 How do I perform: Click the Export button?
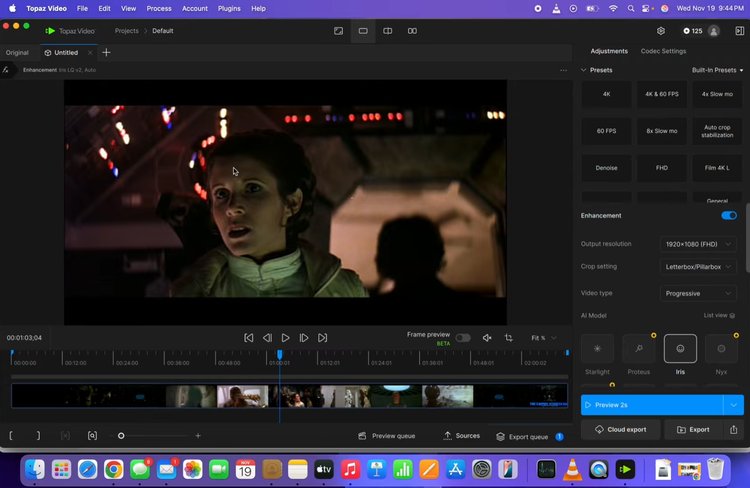tap(694, 430)
